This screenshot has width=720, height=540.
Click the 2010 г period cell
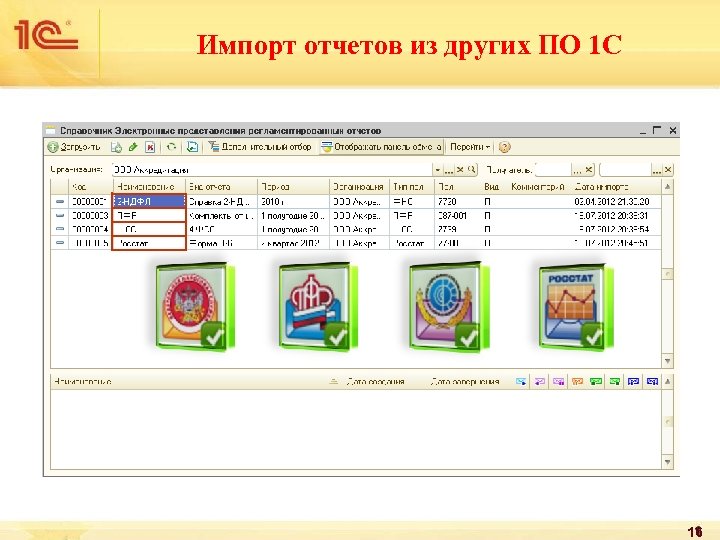pyautogui.click(x=293, y=202)
